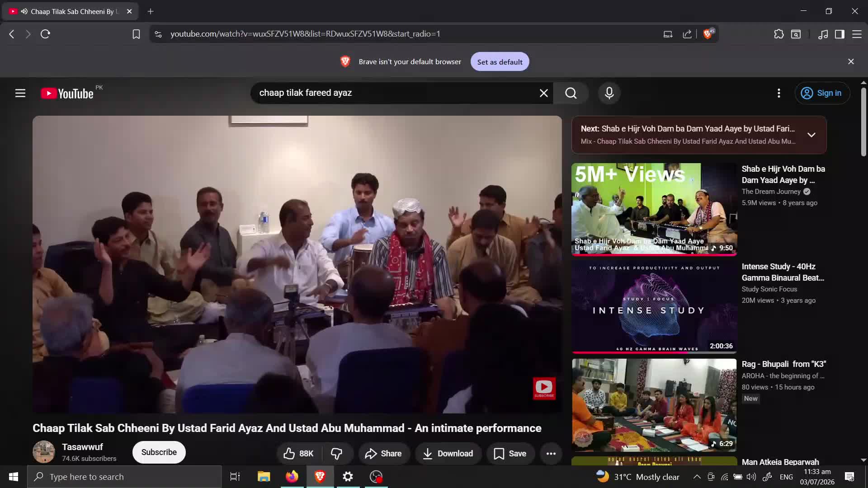The width and height of the screenshot is (868, 488).
Task: Reload the YouTube page
Action: click(x=45, y=34)
